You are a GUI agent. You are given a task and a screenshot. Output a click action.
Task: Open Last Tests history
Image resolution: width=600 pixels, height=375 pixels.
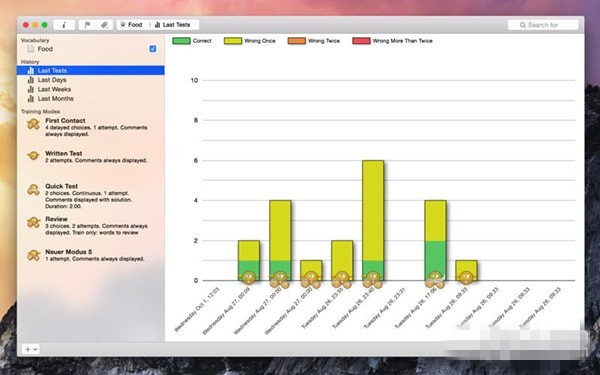(91, 70)
